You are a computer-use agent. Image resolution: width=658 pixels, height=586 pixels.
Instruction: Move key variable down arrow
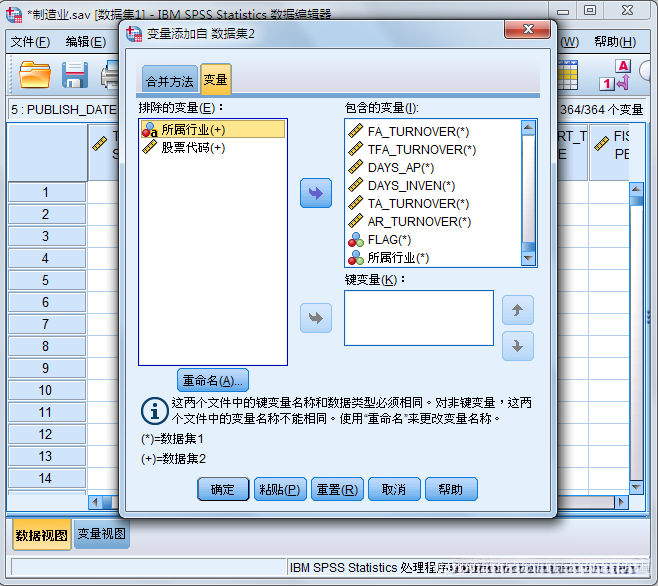coord(517,346)
